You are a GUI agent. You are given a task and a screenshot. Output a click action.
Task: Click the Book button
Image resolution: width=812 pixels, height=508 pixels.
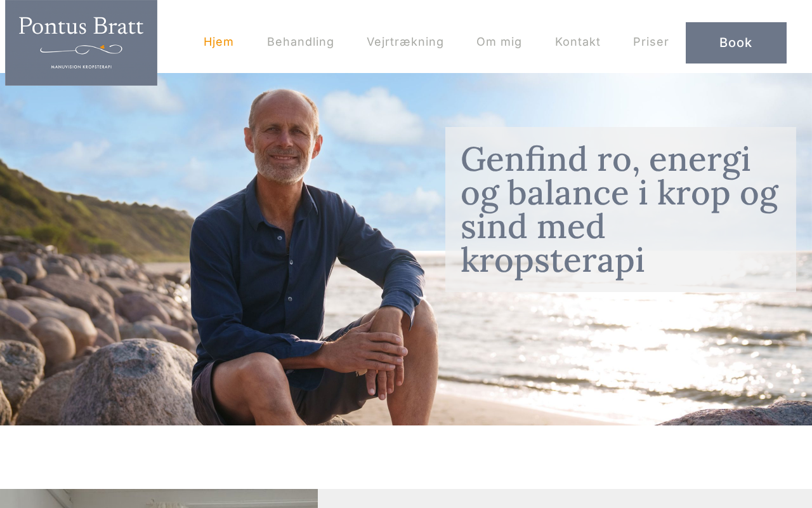click(736, 43)
